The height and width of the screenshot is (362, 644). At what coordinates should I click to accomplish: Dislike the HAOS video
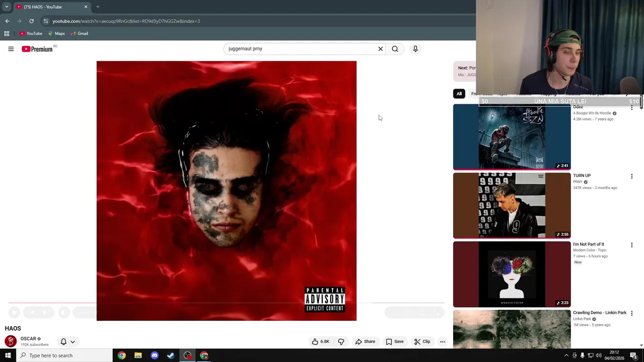(x=341, y=341)
